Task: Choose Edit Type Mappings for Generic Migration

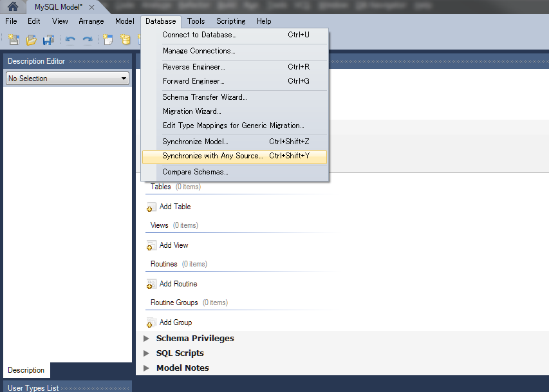Action: (234, 126)
